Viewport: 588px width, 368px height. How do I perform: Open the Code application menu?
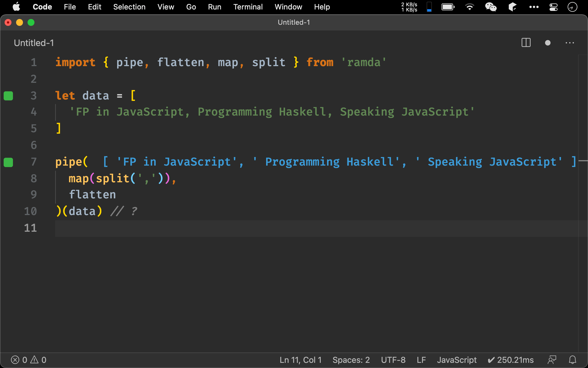(42, 7)
